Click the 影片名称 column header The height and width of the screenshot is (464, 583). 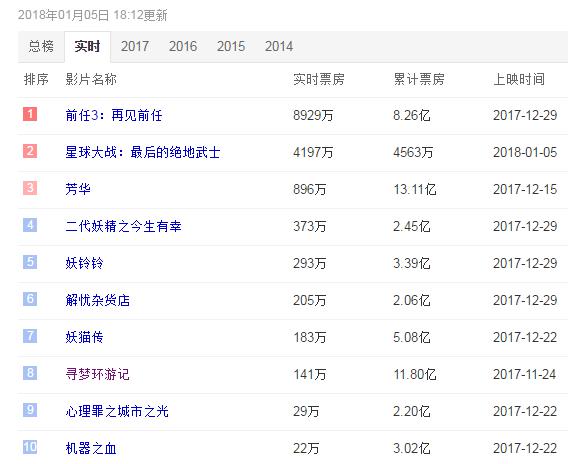pyautogui.click(x=91, y=79)
